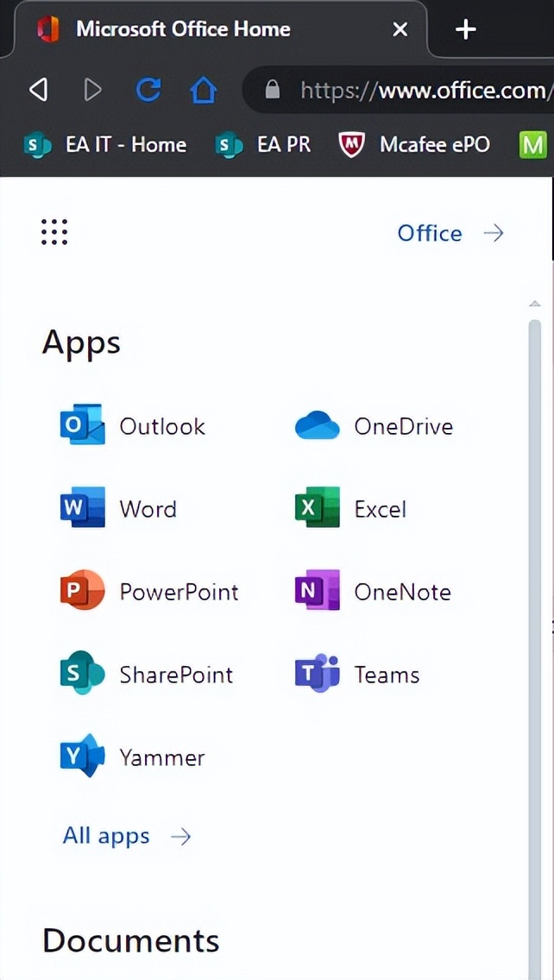Click the Outlook text label
The image size is (554, 980).
(162, 426)
